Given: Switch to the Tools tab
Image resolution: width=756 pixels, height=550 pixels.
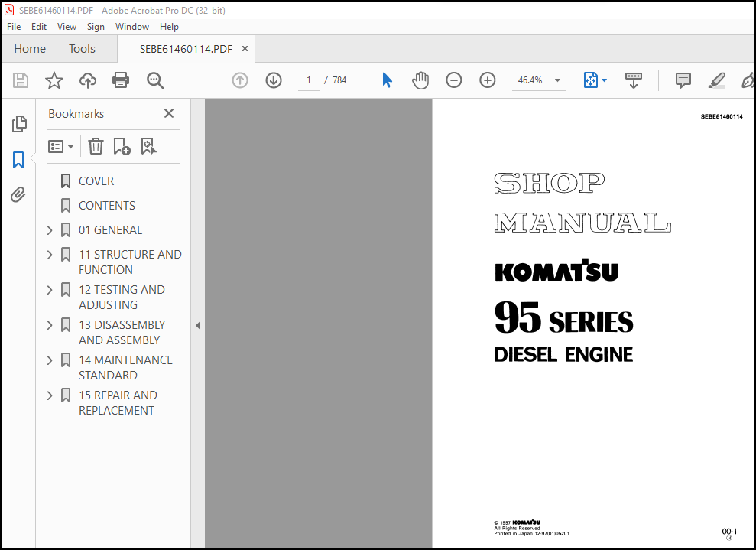Looking at the screenshot, I should pyautogui.click(x=82, y=49).
